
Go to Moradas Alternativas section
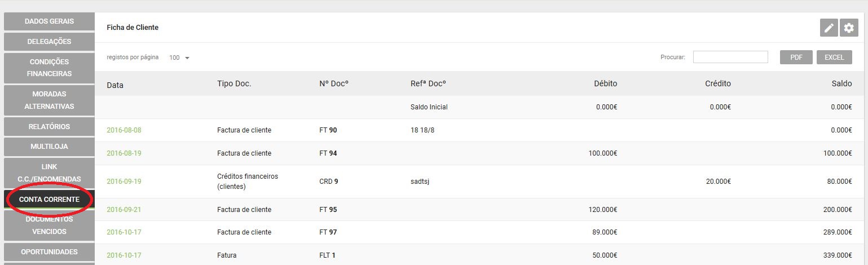49,100
